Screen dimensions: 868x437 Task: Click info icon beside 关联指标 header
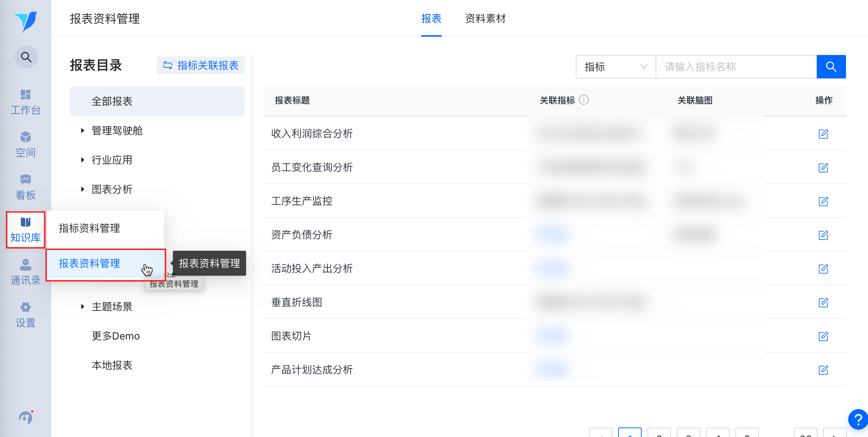point(584,100)
